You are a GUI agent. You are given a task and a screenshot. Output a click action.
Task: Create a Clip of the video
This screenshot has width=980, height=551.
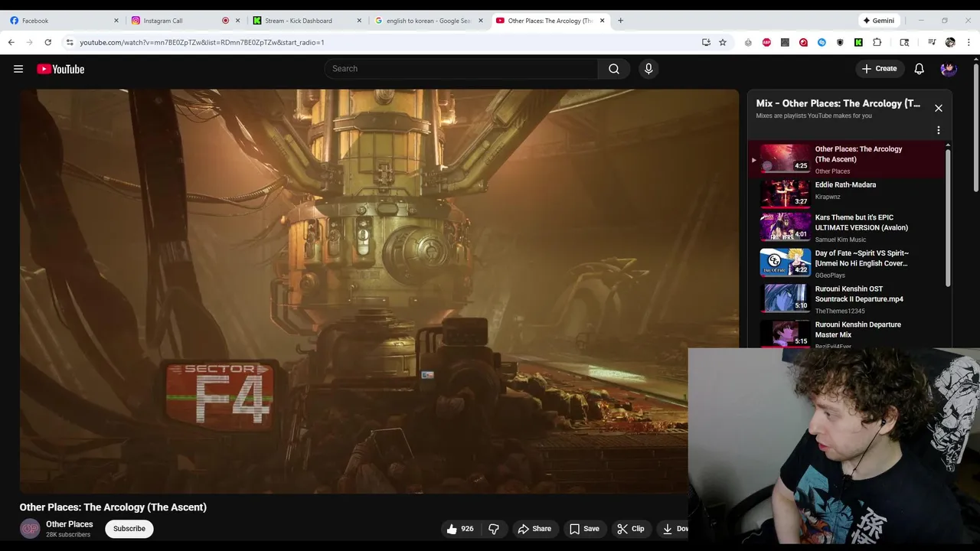631,529
